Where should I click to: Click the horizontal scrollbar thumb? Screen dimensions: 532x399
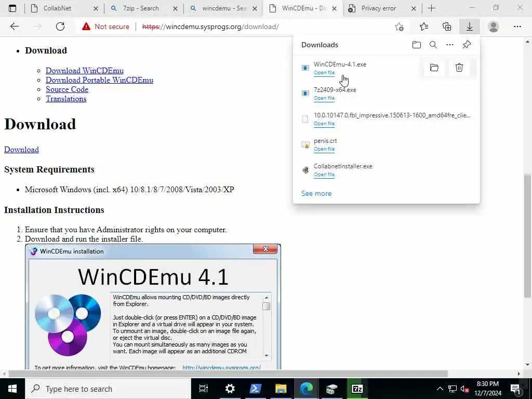click(x=228, y=374)
